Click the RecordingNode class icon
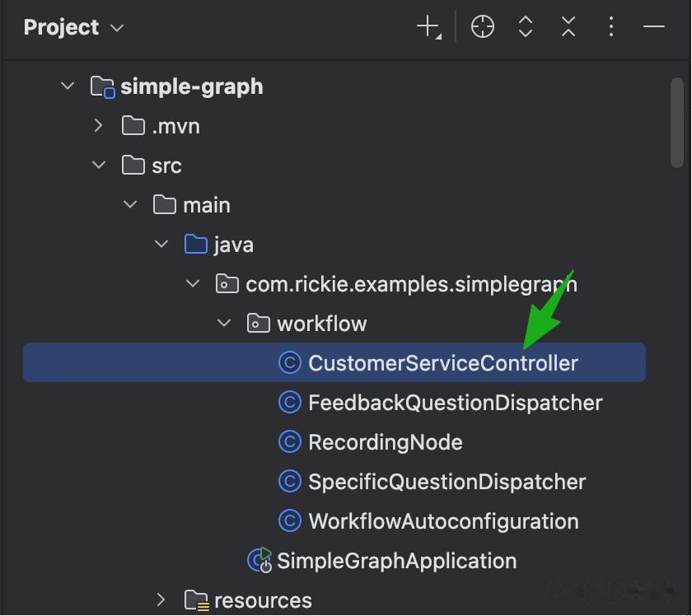Image resolution: width=692 pixels, height=616 pixels. coord(290,442)
